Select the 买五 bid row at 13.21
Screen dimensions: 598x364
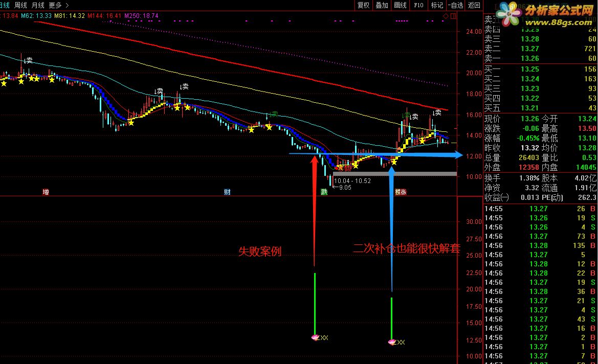540,108
